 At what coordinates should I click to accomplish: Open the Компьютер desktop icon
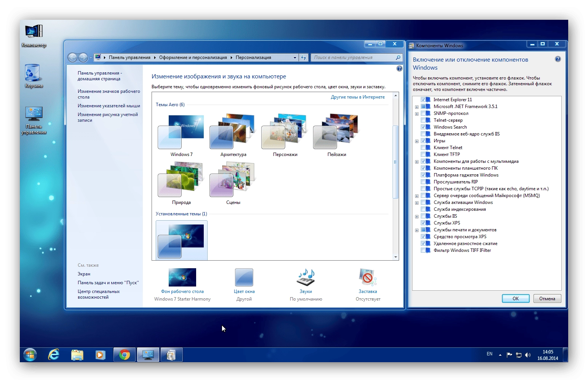click(x=34, y=36)
